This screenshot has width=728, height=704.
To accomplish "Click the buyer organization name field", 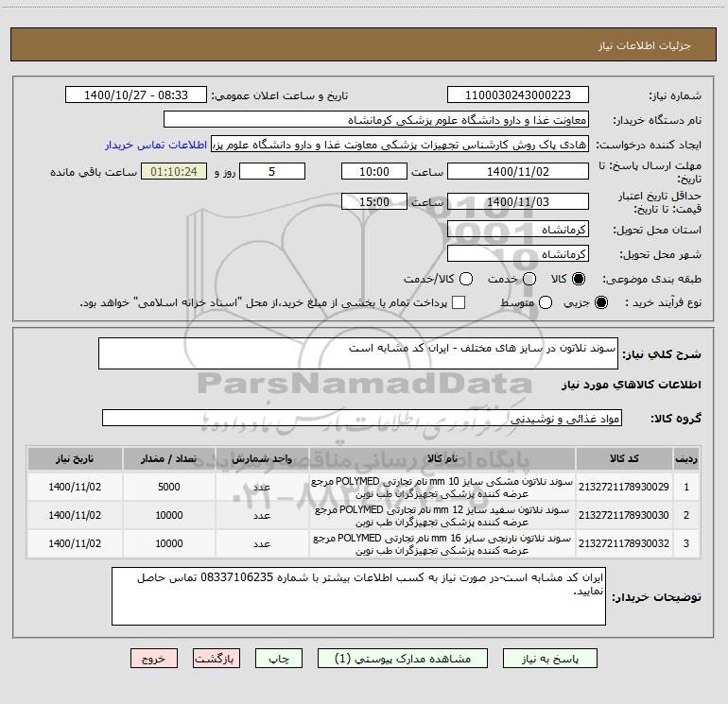I will (376, 120).
